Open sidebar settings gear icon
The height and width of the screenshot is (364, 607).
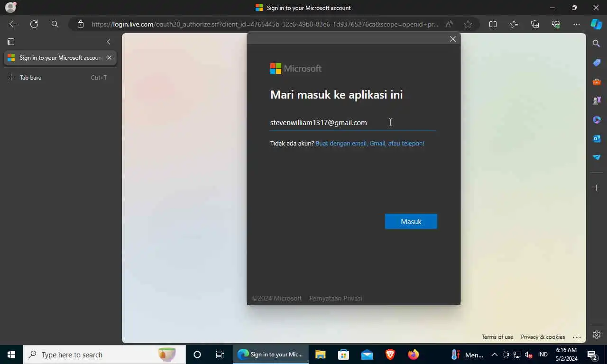[x=597, y=335]
